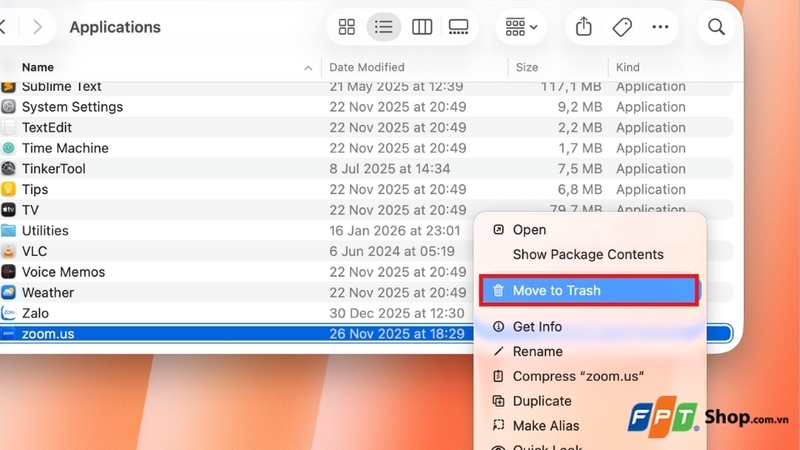Open the group-by dropdown
The height and width of the screenshot is (450, 800).
521,27
